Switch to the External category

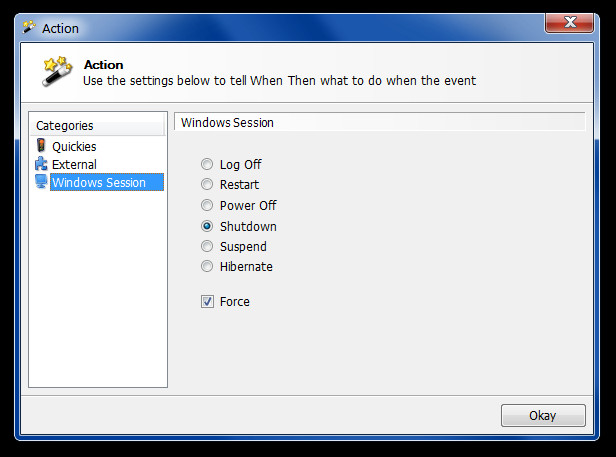pyautogui.click(x=74, y=164)
